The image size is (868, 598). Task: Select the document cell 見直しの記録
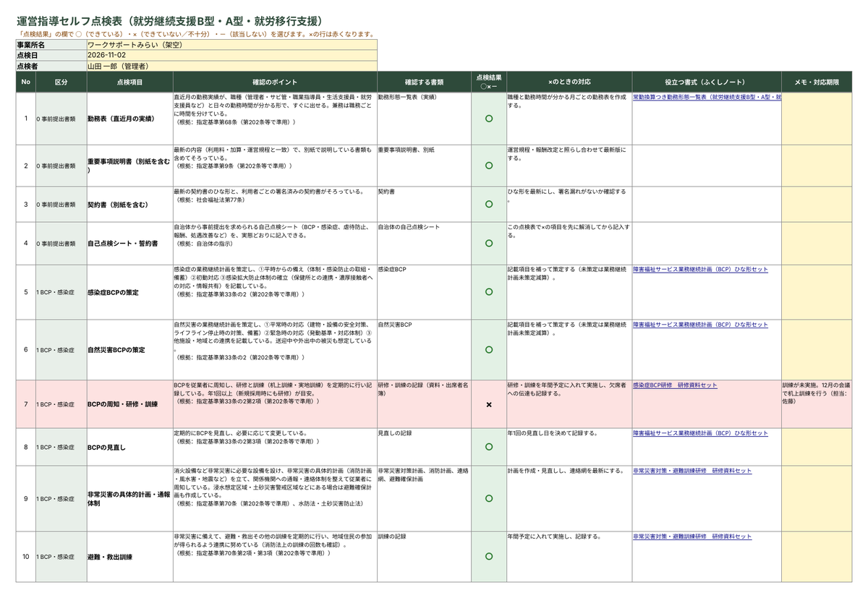[424, 447]
